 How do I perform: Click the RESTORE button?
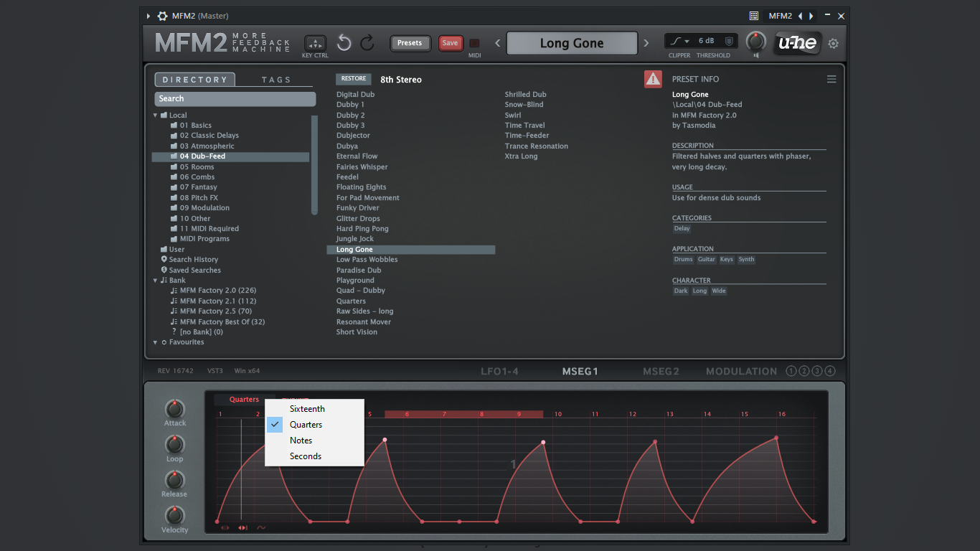coord(354,79)
